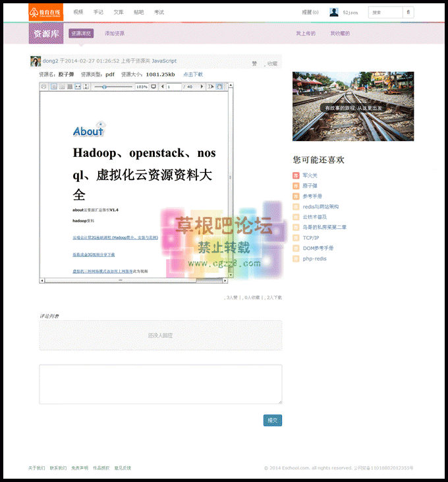
Task: Click the 103% zoom percentage field
Action: [x=142, y=87]
